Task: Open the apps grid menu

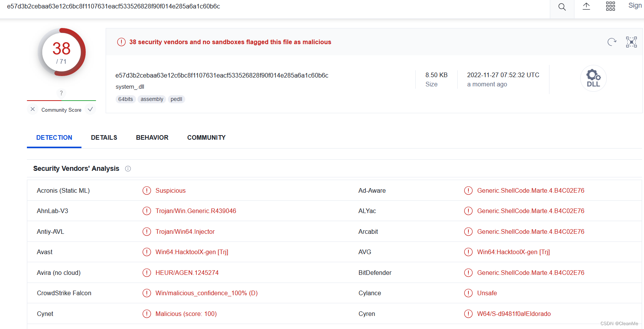Action: coord(611,7)
